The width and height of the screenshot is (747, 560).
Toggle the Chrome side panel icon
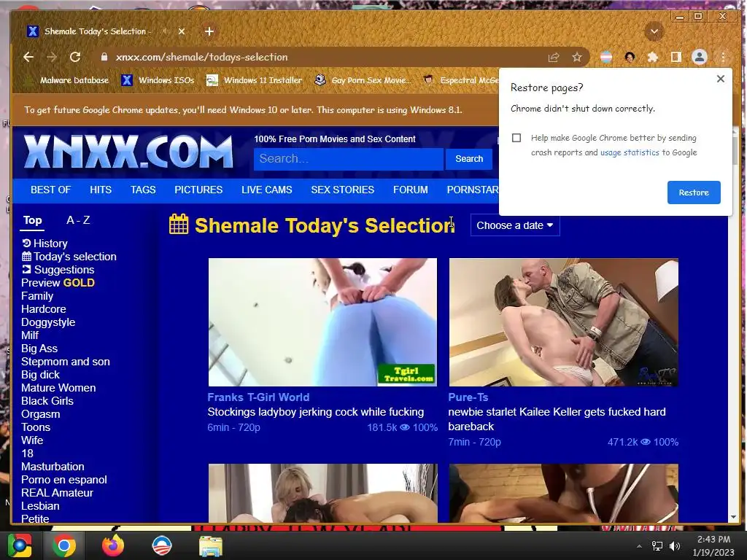coord(676,57)
